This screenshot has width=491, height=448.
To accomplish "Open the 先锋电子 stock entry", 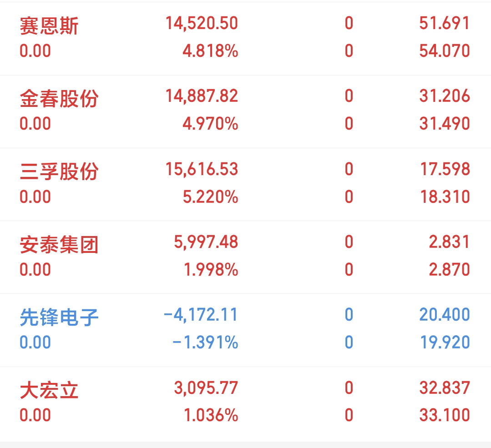I will 246,330.
